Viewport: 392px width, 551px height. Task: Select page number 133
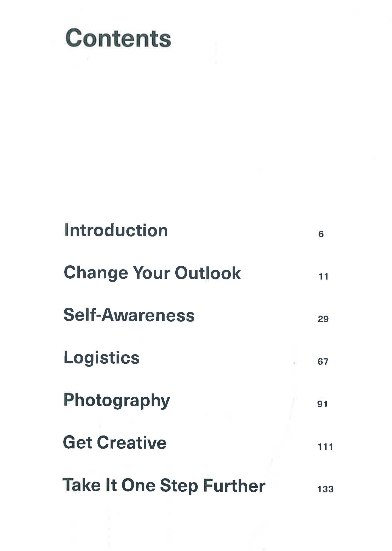tap(325, 489)
